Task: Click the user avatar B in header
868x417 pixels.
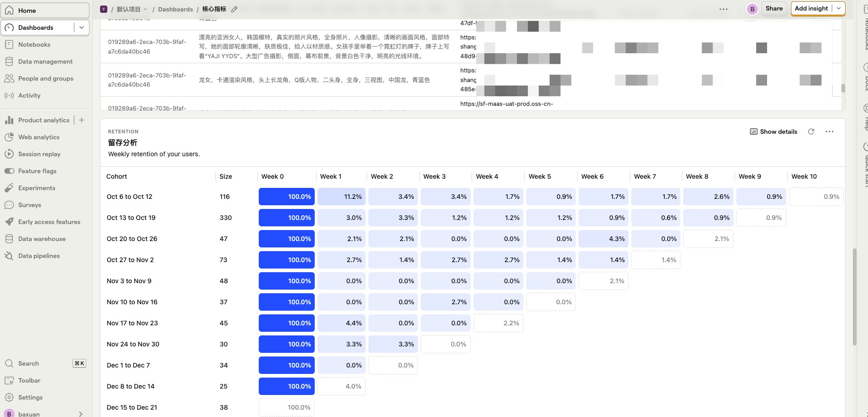Action: (752, 9)
